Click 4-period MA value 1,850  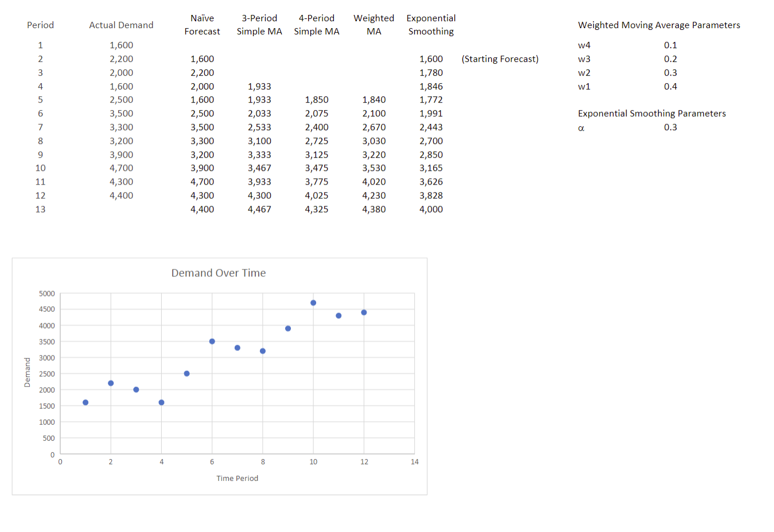(317, 100)
